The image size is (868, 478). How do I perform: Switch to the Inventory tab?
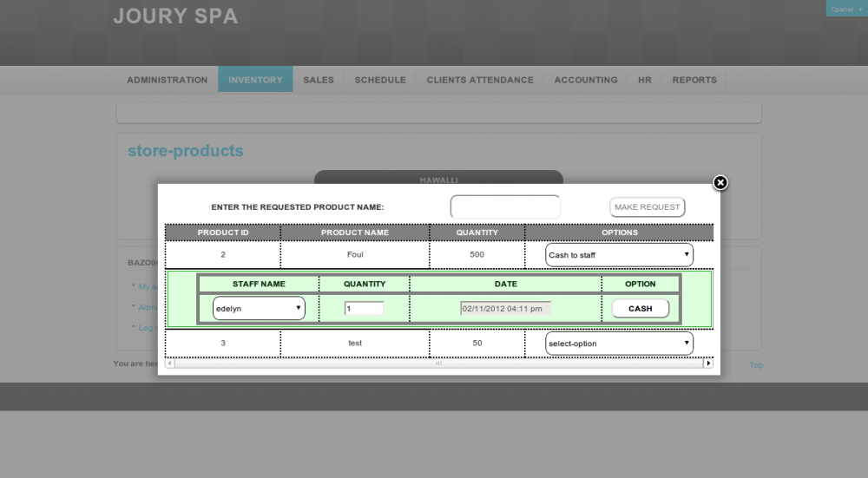click(255, 80)
